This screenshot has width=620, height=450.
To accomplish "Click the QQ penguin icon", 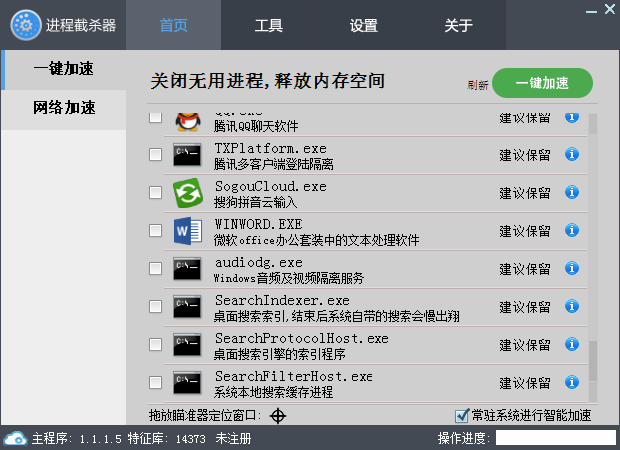I will pyautogui.click(x=187, y=121).
